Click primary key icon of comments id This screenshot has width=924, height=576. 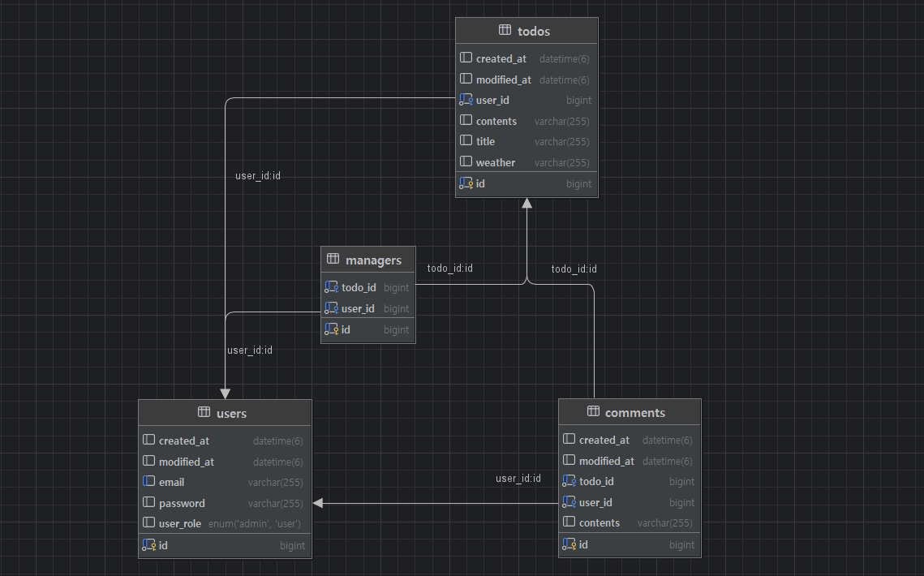[569, 544]
